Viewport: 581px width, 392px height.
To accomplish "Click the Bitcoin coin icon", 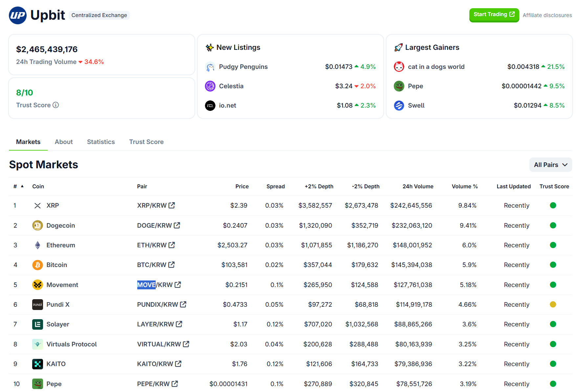I will click(37, 265).
